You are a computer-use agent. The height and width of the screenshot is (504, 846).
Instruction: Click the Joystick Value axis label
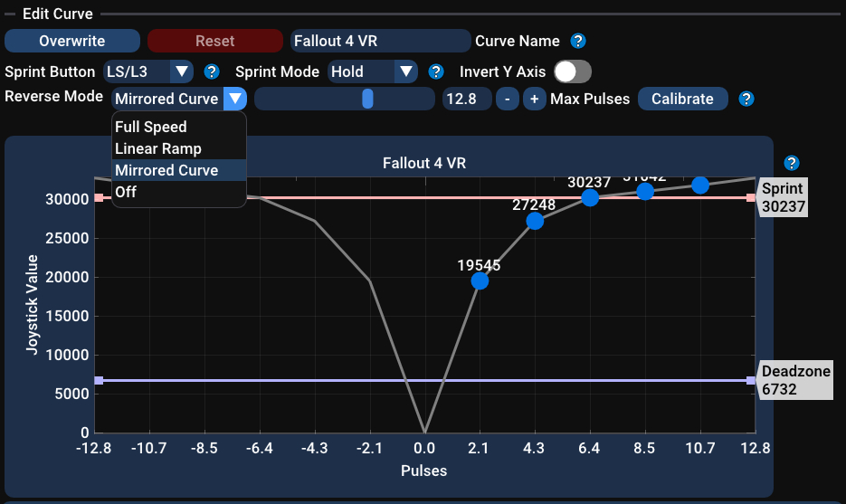pos(32,305)
